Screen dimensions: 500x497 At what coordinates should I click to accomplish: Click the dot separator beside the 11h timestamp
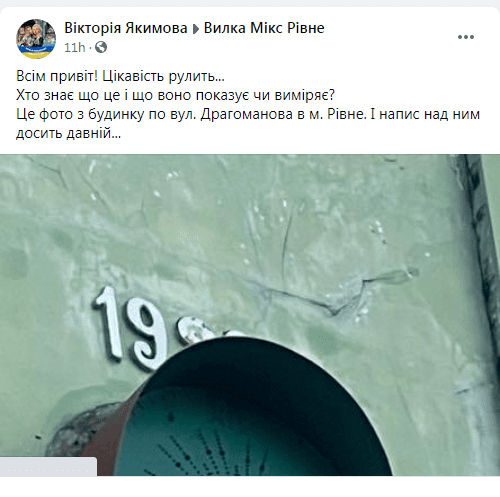90,48
